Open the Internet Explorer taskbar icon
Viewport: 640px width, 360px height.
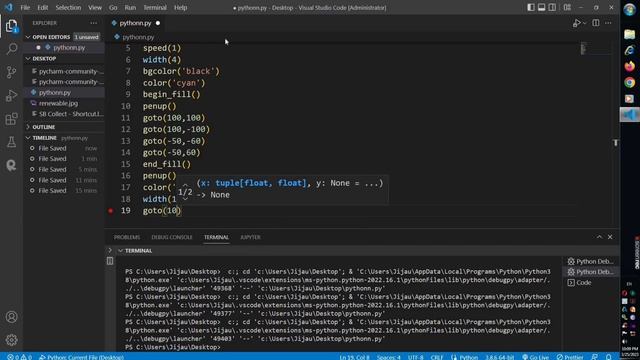click(x=629, y=50)
